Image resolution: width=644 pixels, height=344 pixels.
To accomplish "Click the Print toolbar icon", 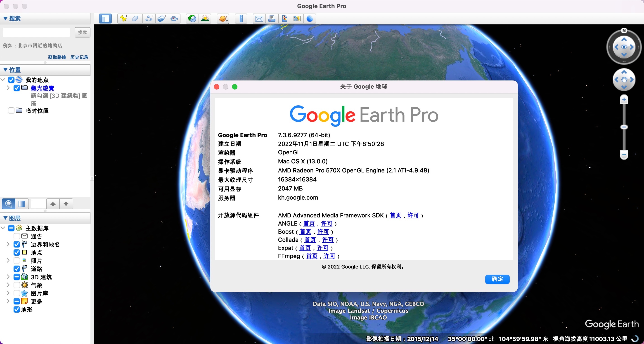I will pyautogui.click(x=272, y=19).
